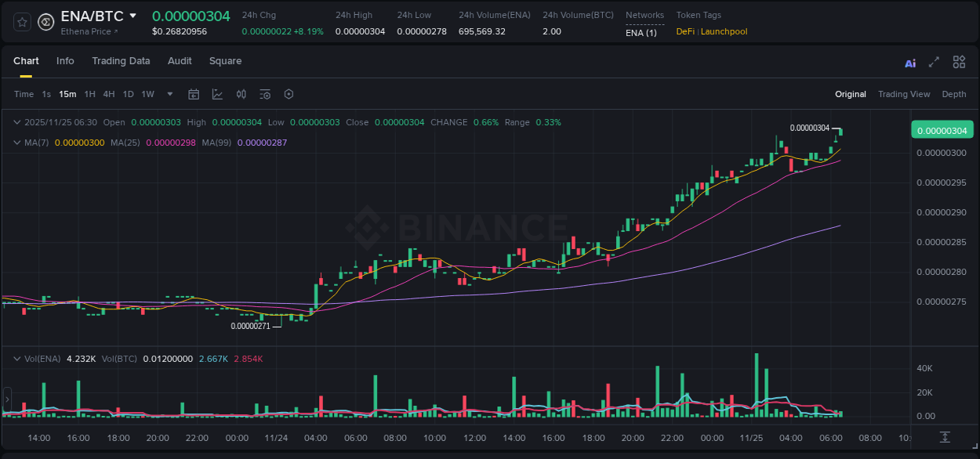
Task: Switch to Trading View chart mode
Action: [904, 94]
